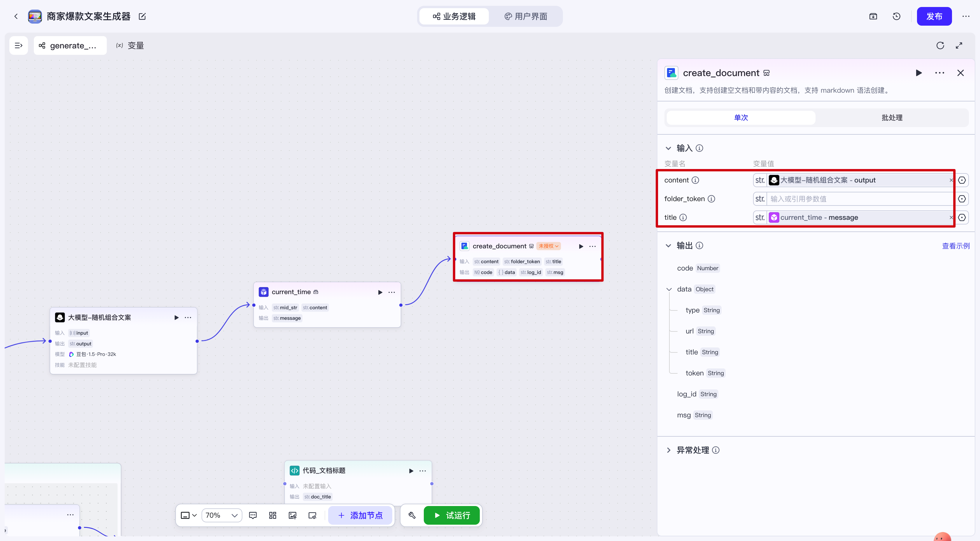This screenshot has width=980, height=541.
Task: Select the 批处理 batch mode option
Action: (892, 118)
